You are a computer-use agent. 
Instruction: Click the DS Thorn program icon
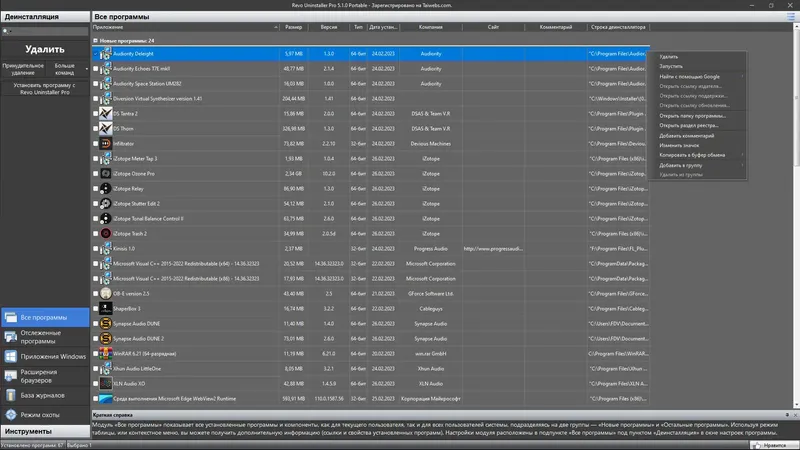[x=106, y=129]
